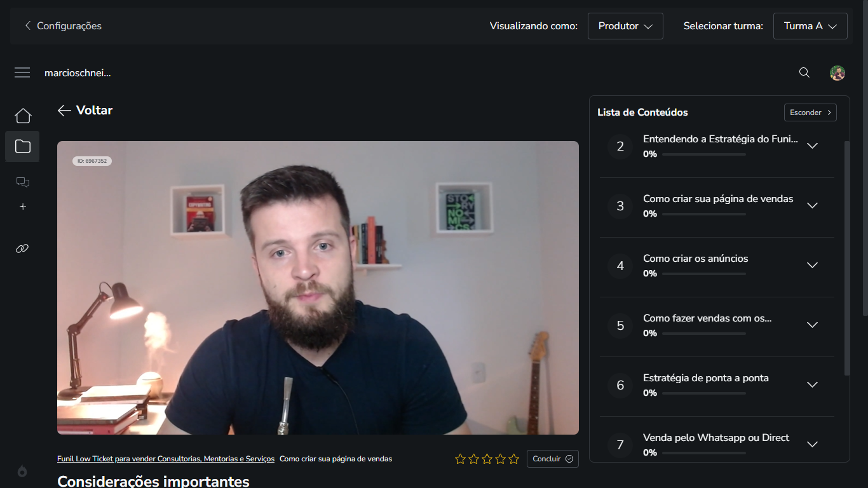Screen dimensions: 868x488
Task: Open the Turma A class dropdown
Action: (810, 26)
